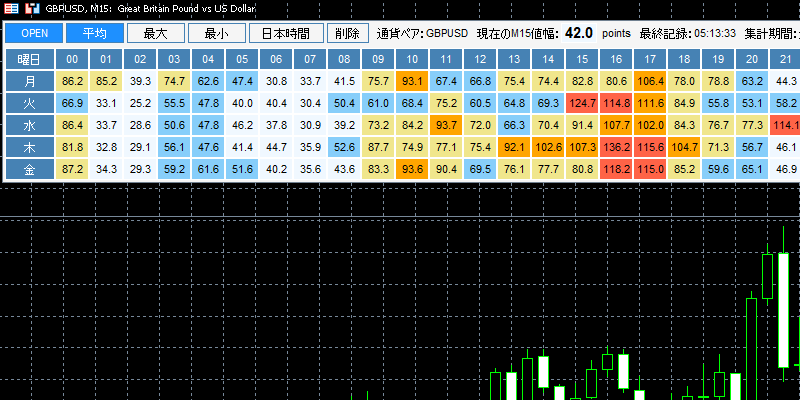Click the 金 row header
This screenshot has height=400, width=800.
point(29,169)
